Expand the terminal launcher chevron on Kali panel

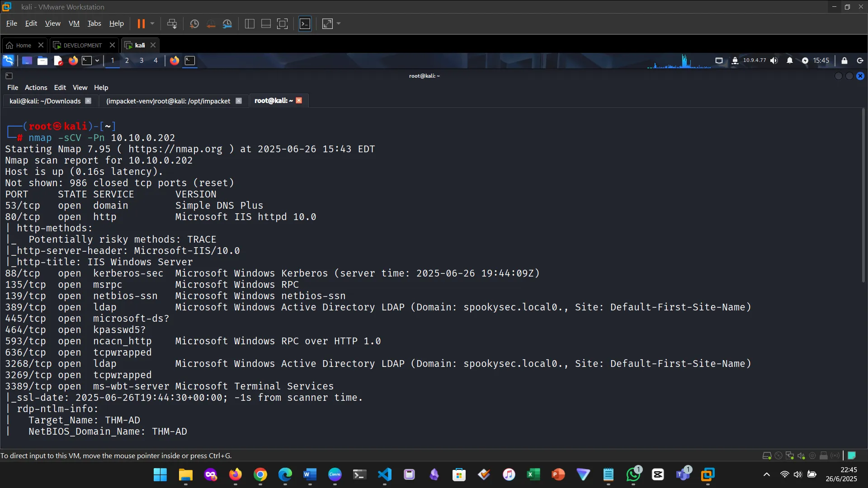(x=97, y=61)
